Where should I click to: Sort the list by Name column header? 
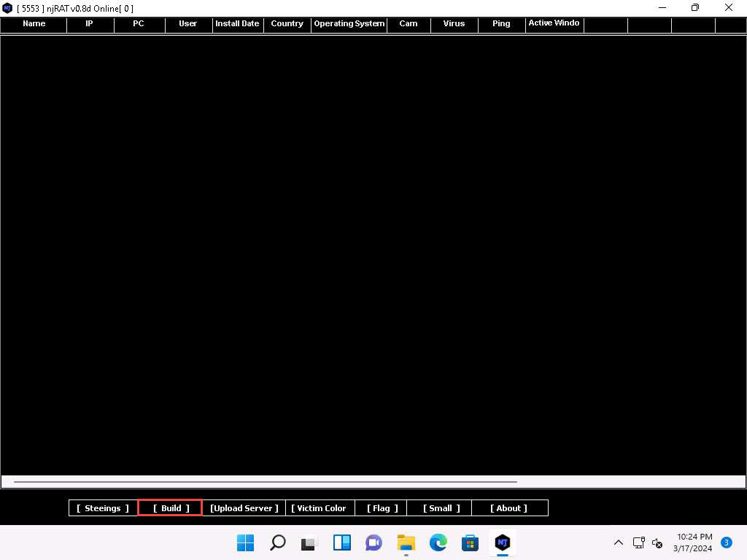click(34, 24)
